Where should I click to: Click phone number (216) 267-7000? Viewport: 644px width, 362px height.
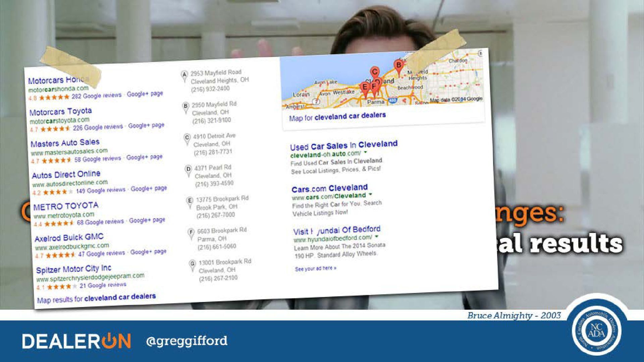pyautogui.click(x=216, y=215)
